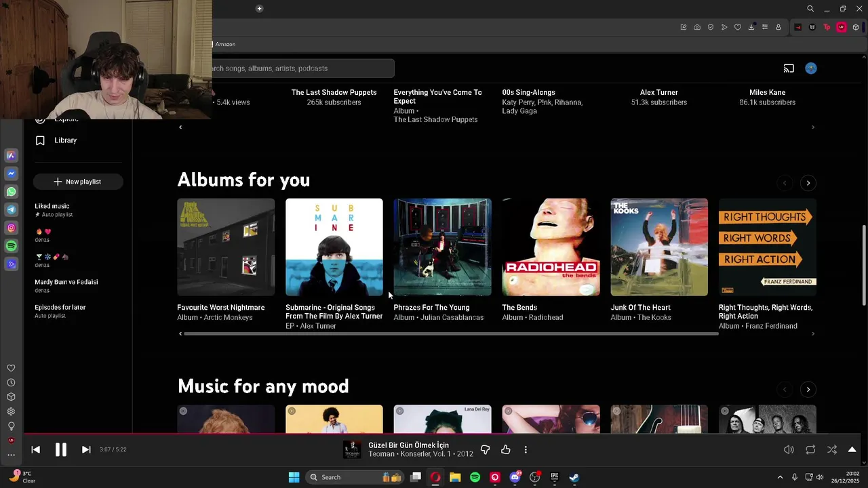Open Library in left navigation
This screenshot has width=868, height=488.
pos(66,140)
